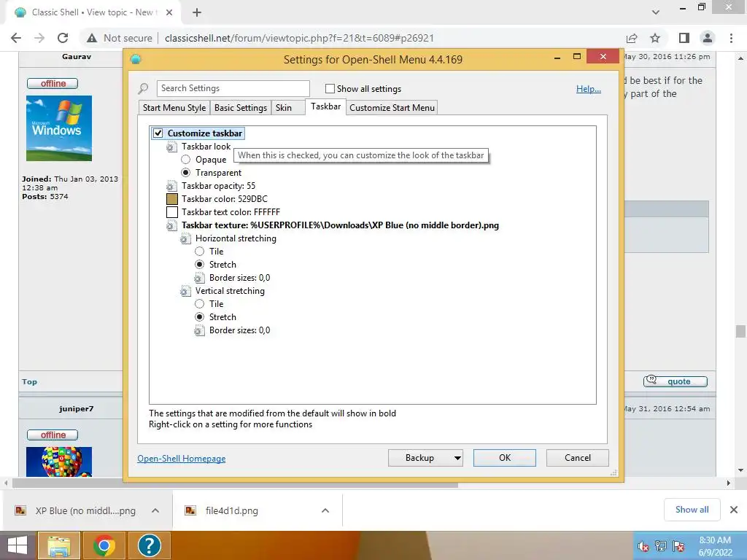
Task: Click the Search Settings input field
Action: pos(233,88)
